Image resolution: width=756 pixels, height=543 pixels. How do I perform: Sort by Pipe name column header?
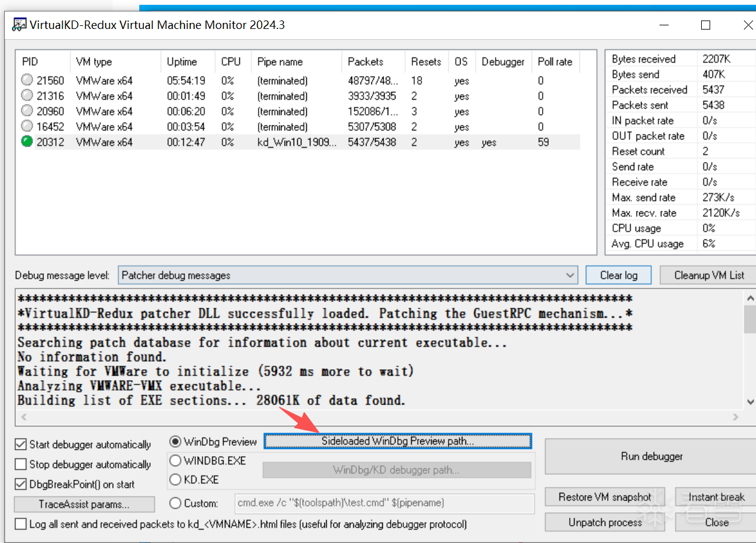[297, 62]
